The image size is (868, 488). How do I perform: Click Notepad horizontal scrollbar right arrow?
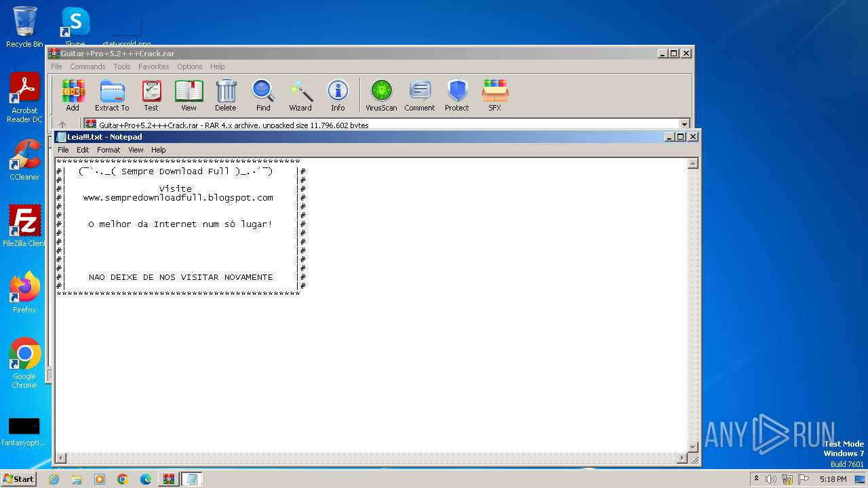coord(682,459)
